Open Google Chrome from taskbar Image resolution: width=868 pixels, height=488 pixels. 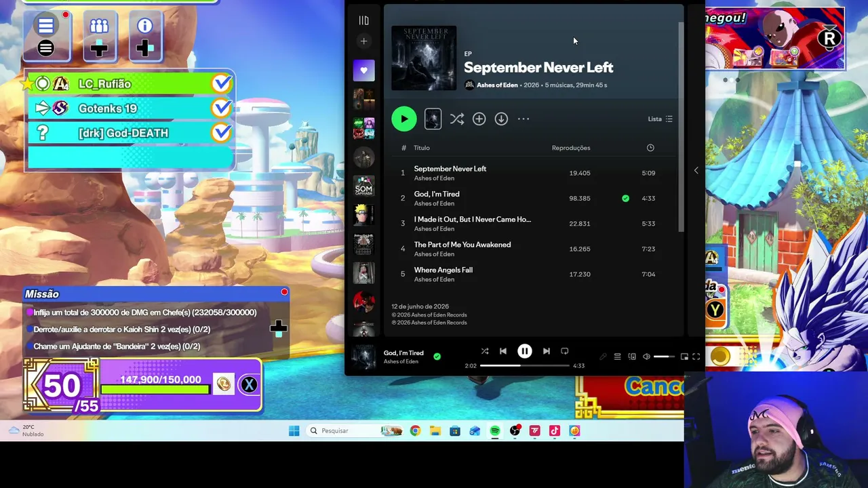point(415,431)
